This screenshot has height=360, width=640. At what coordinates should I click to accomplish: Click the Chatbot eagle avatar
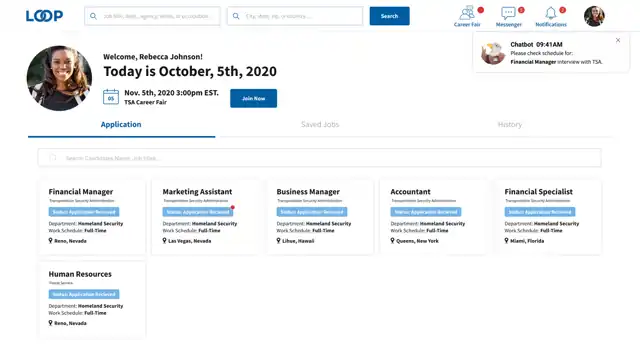point(493,53)
